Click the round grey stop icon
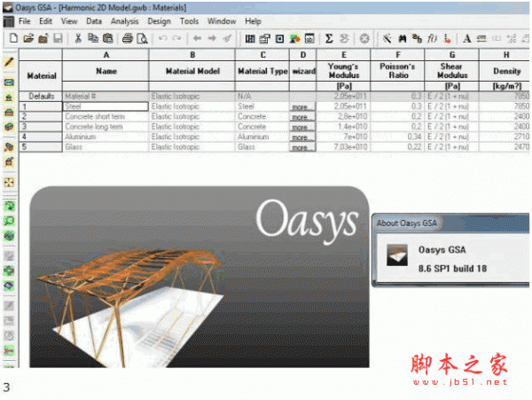Viewport: 532px width, 400px height. coord(364,39)
